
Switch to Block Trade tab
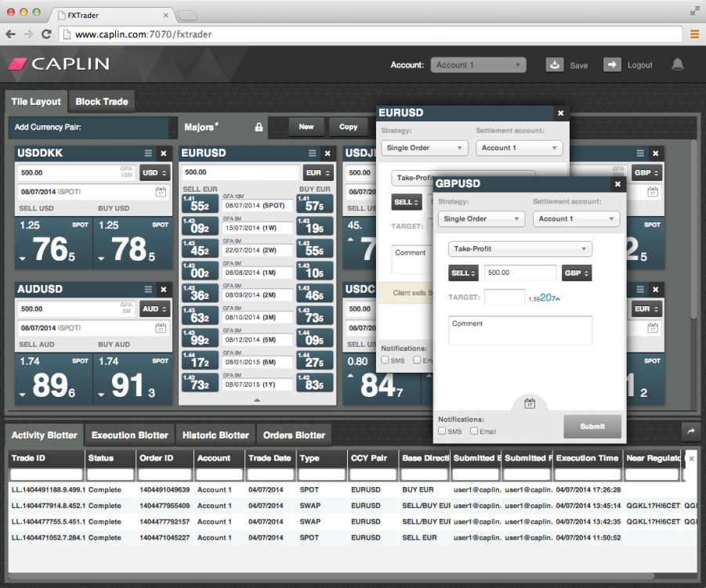click(102, 102)
